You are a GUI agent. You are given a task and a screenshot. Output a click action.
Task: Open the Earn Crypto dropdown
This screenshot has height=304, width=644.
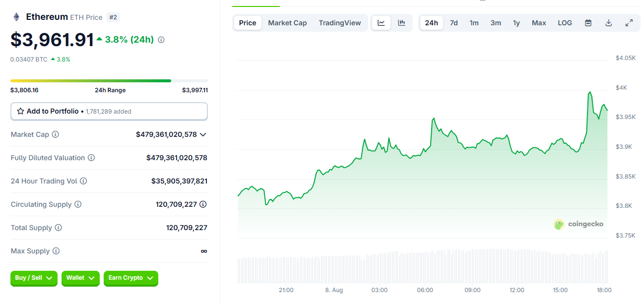pos(131,278)
